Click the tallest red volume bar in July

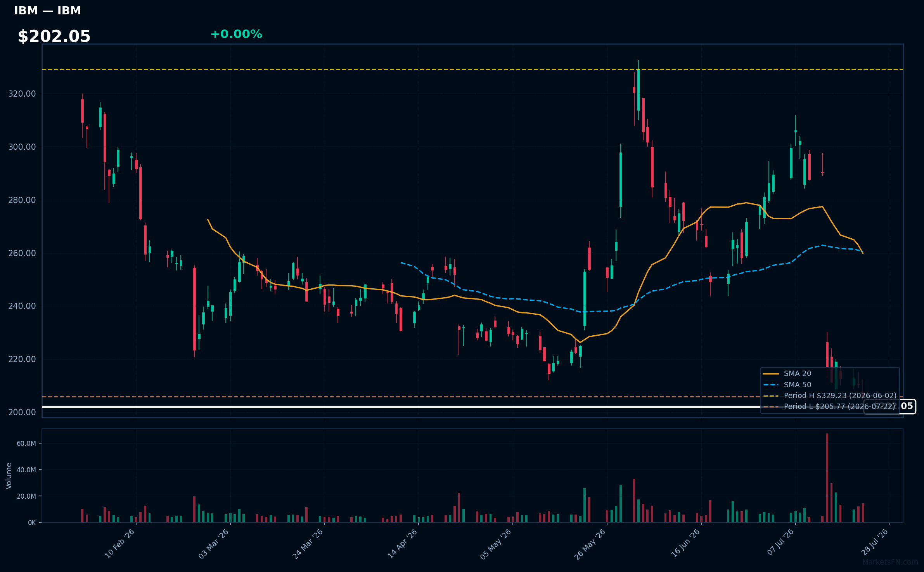827,478
